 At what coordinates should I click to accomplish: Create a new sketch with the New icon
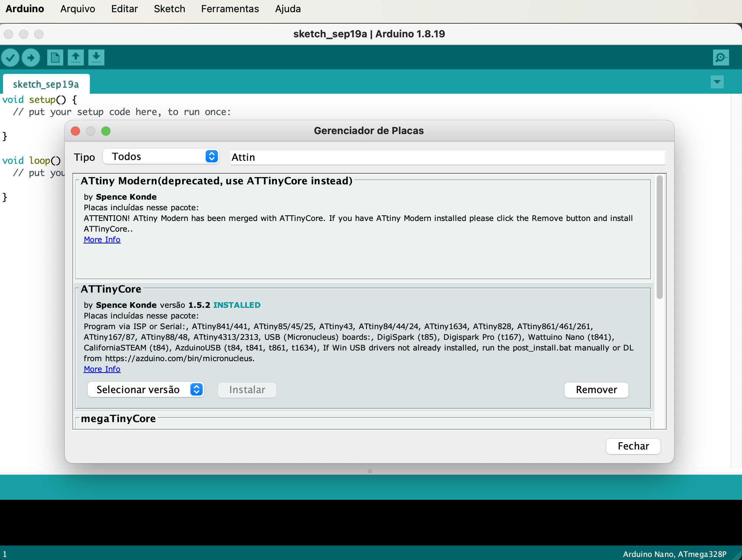tap(55, 58)
